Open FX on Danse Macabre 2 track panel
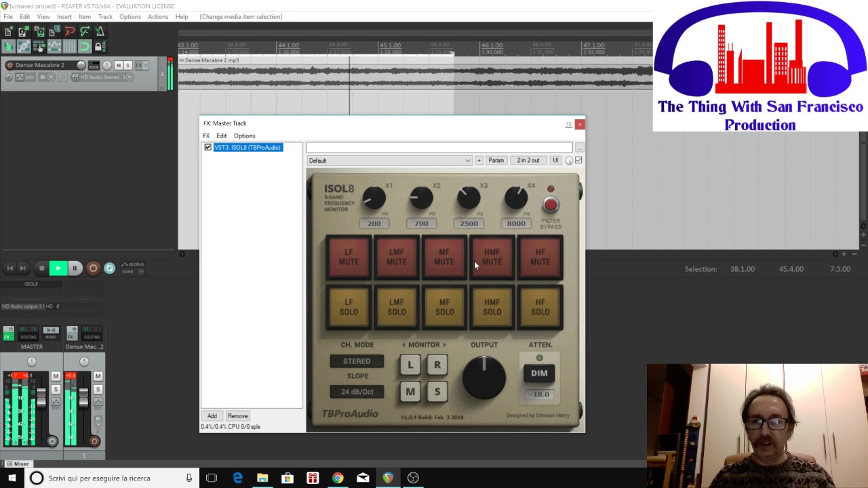 coord(138,65)
